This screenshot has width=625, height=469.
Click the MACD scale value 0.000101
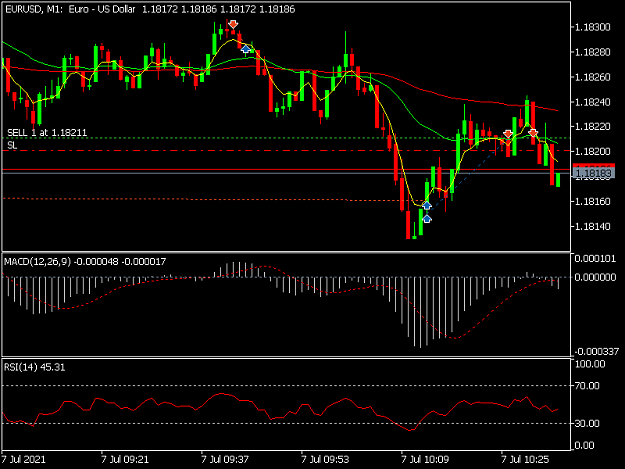[x=596, y=259]
